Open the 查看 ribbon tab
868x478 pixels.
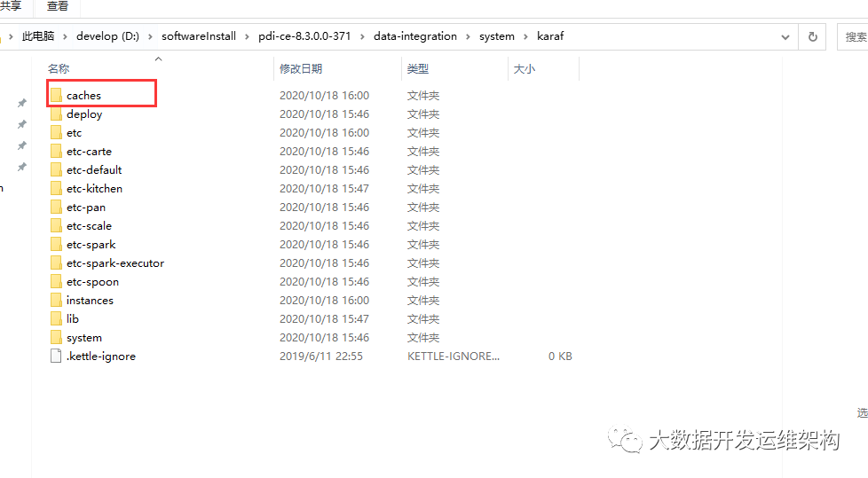pyautogui.click(x=58, y=6)
